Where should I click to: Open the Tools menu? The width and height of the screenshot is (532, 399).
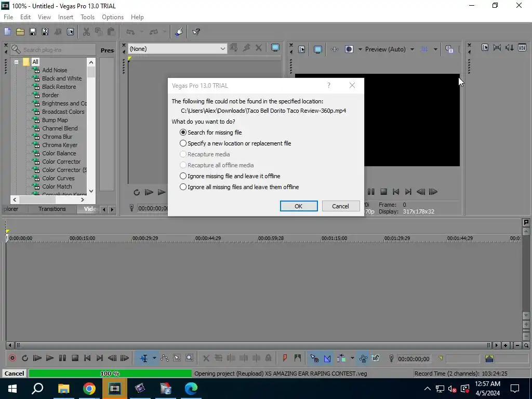[87, 17]
